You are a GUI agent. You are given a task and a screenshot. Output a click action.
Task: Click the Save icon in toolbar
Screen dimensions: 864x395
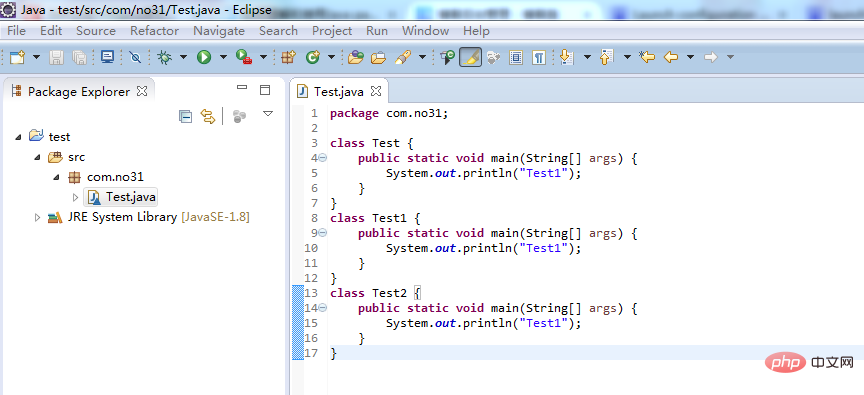click(x=57, y=57)
